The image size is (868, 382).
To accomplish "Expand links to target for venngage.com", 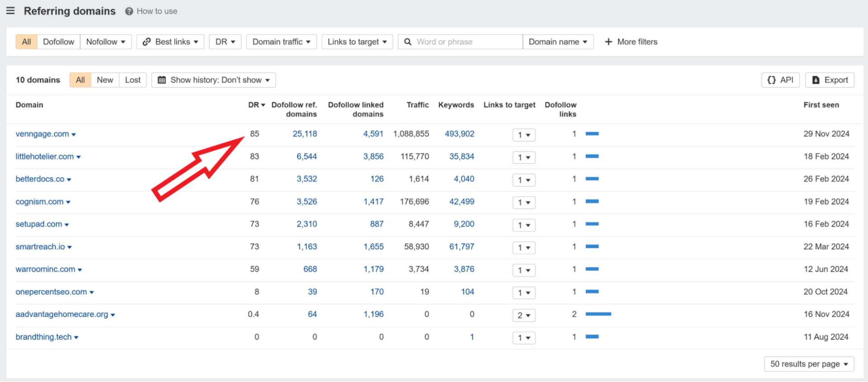I will click(524, 135).
